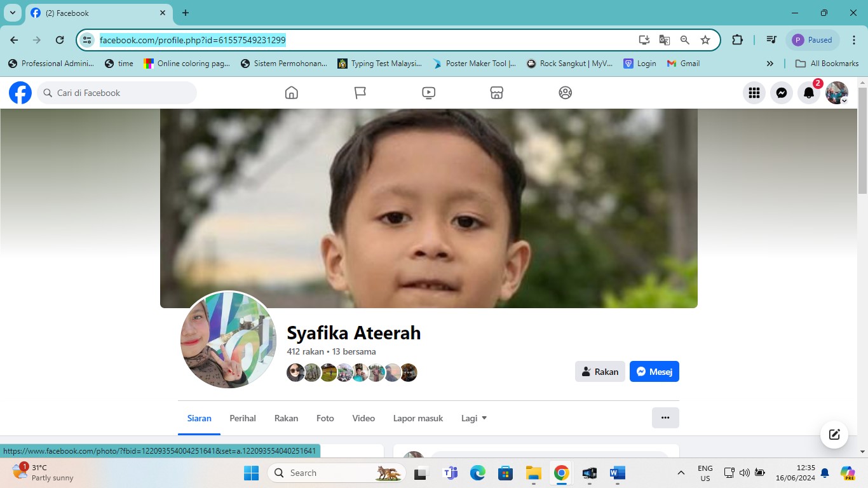Switch to the Perihal tab
This screenshot has width=868, height=488.
[x=242, y=418]
